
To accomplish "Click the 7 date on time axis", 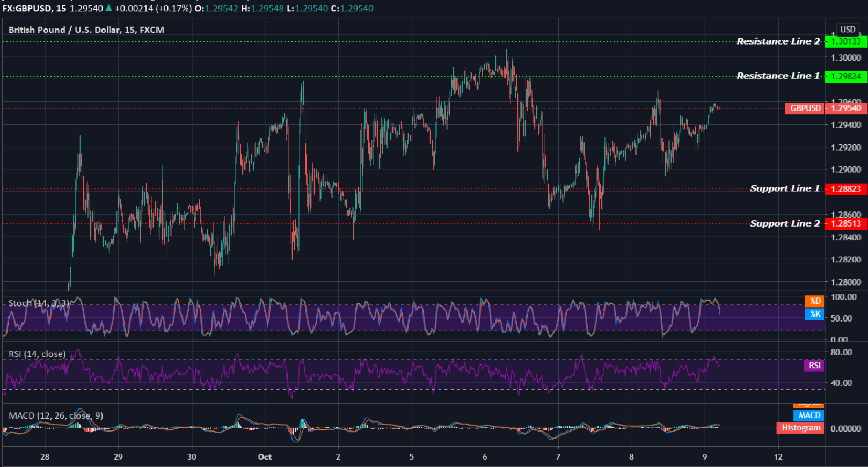I will coord(558,457).
